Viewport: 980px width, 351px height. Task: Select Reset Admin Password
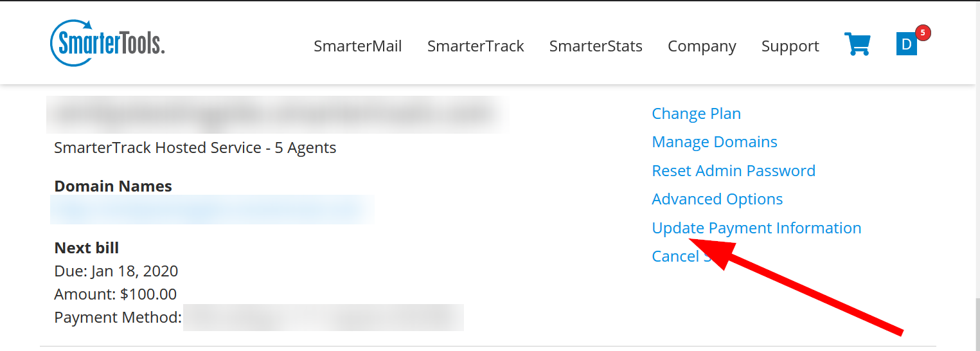733,171
